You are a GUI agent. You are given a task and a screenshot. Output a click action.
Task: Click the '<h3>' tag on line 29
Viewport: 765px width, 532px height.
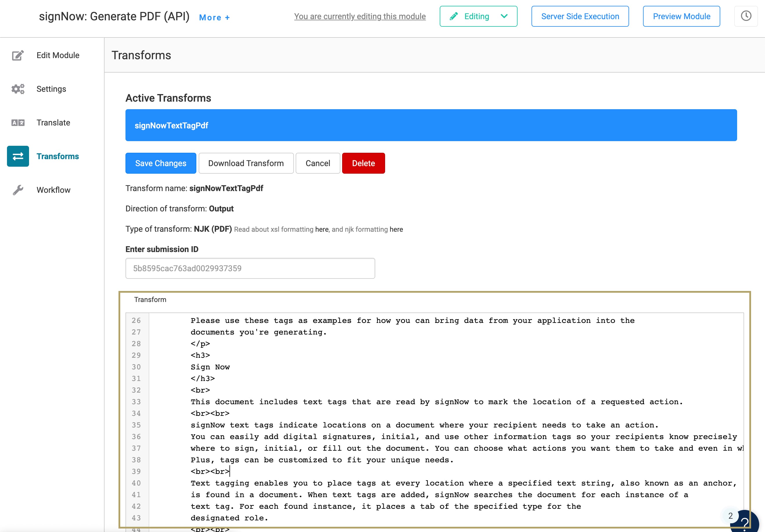200,355
